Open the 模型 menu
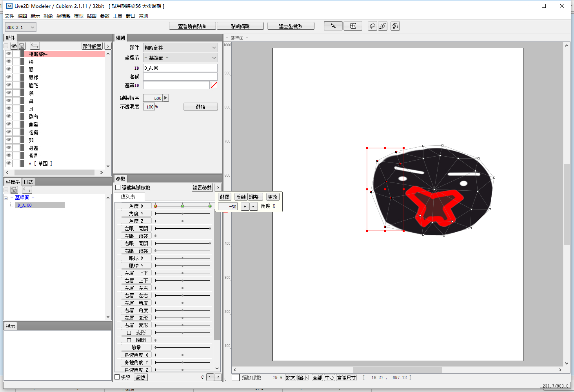This screenshot has width=574, height=392. click(79, 16)
